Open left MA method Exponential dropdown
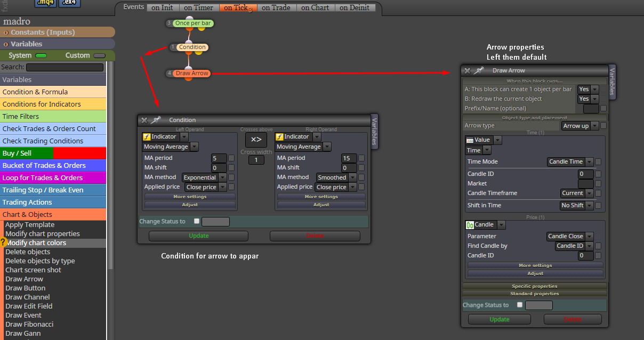The width and height of the screenshot is (644, 340). (204, 177)
